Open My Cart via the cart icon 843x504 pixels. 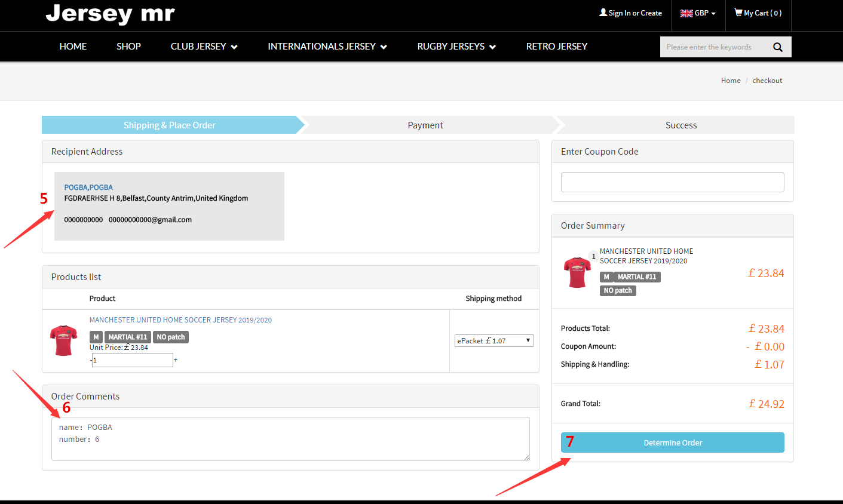coord(738,13)
